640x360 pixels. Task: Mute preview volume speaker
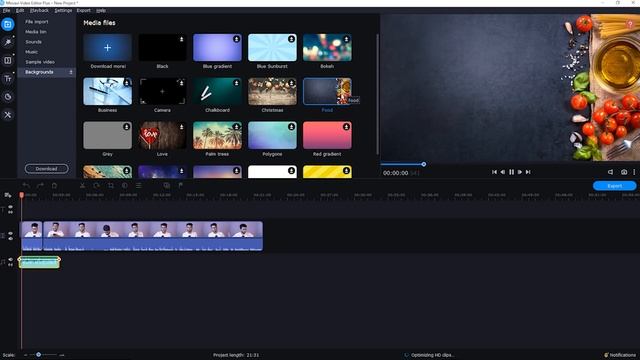[610, 172]
